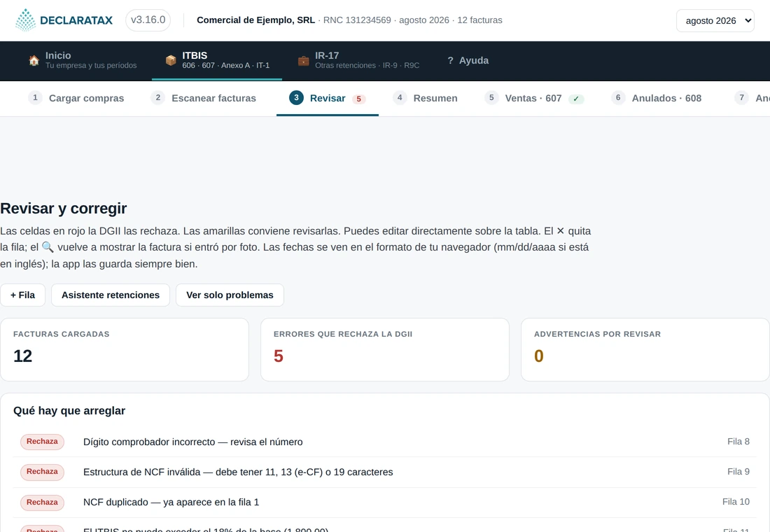Launch the Asistente retenciones button

tap(111, 295)
